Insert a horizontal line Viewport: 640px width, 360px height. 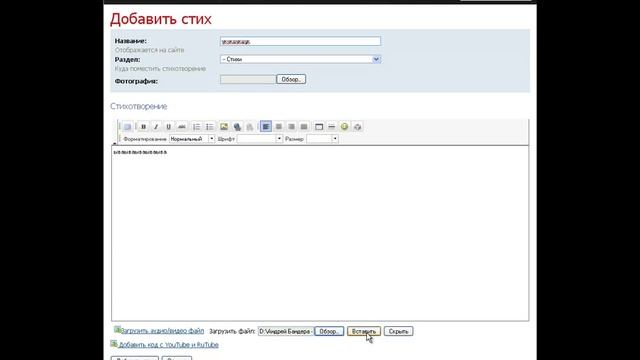331,127
